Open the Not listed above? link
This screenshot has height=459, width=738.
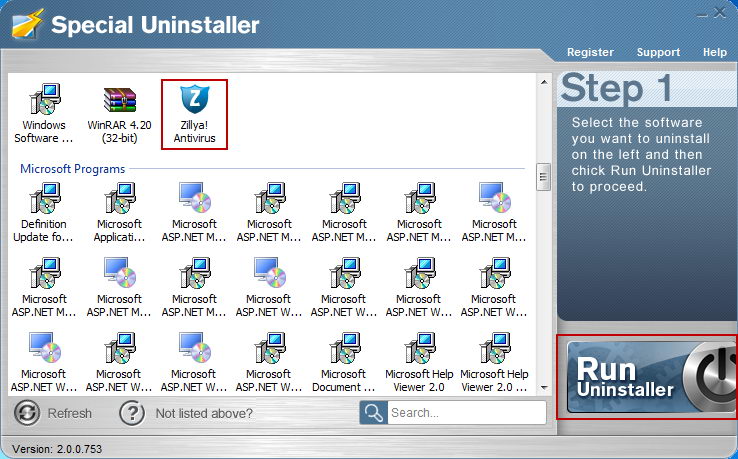[204, 413]
